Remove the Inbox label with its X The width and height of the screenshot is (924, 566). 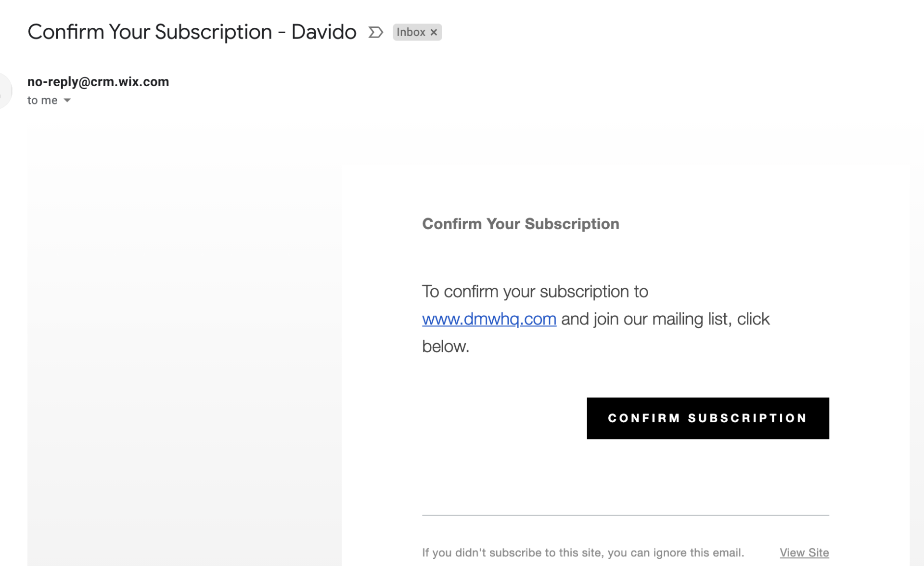[x=434, y=32]
